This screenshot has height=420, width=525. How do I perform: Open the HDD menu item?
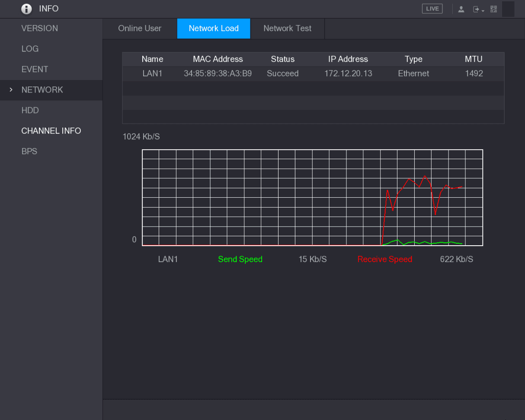30,110
